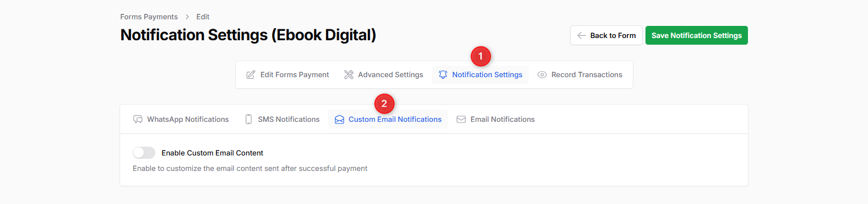This screenshot has height=204, width=868.
Task: Go to the Back to Form button
Action: point(606,35)
